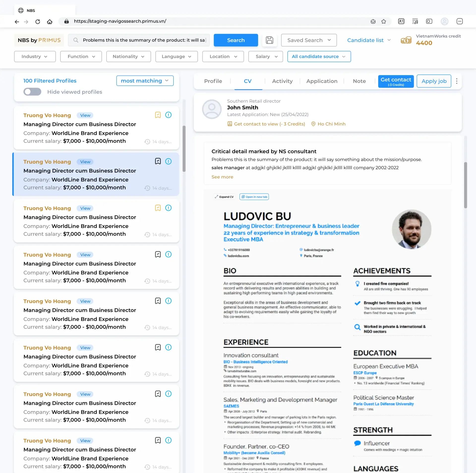The width and height of the screenshot is (476, 473).
Task: Bookmark the page with the star icon
Action: click(384, 21)
